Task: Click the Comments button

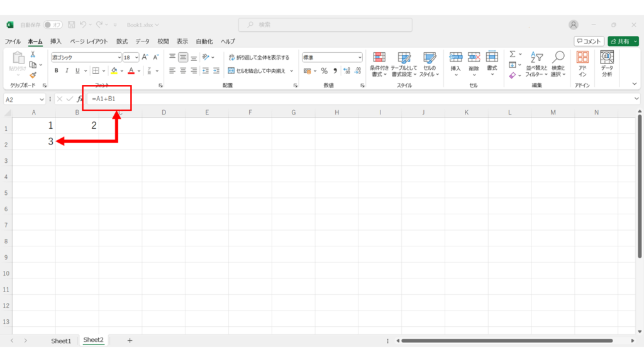Action: (589, 41)
